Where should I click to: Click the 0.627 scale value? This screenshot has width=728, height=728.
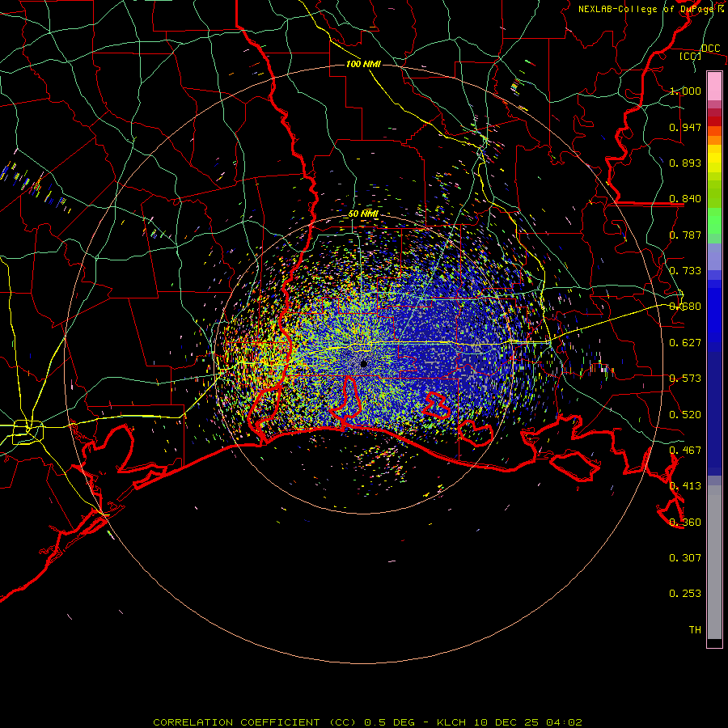point(685,343)
